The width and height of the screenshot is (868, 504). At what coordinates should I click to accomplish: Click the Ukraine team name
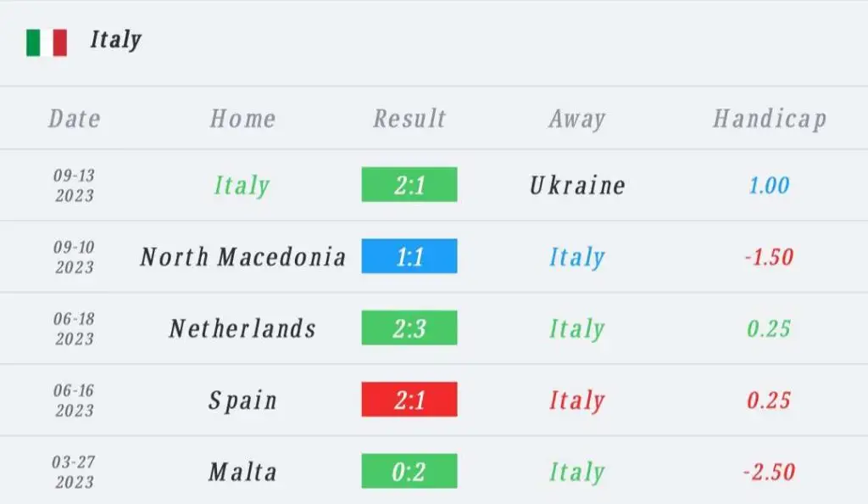pyautogui.click(x=577, y=186)
